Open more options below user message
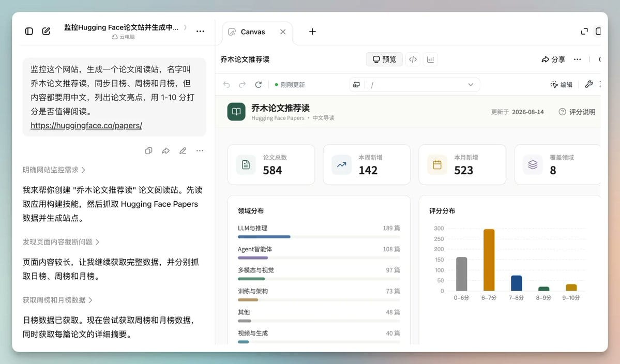This screenshot has height=364, width=620. 200,150
